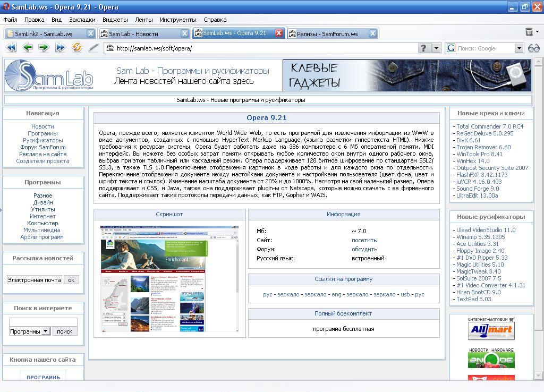Open the Файл menu
The image size is (544, 392).
pos(11,20)
